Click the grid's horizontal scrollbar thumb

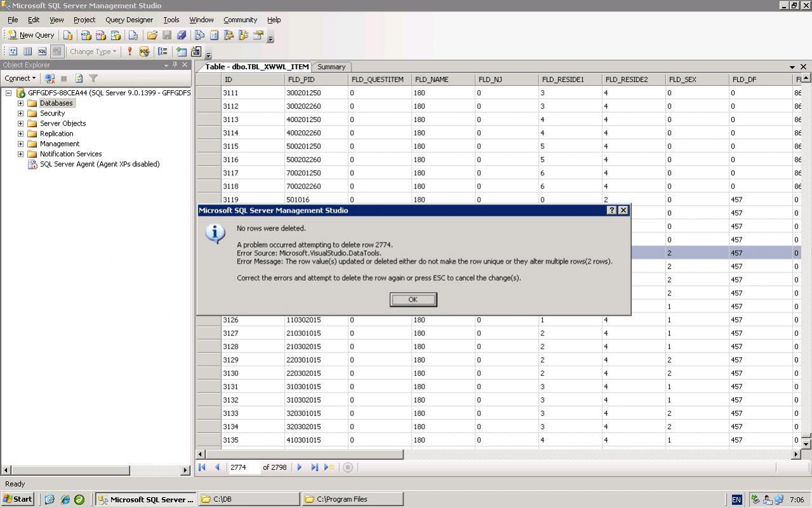304,454
